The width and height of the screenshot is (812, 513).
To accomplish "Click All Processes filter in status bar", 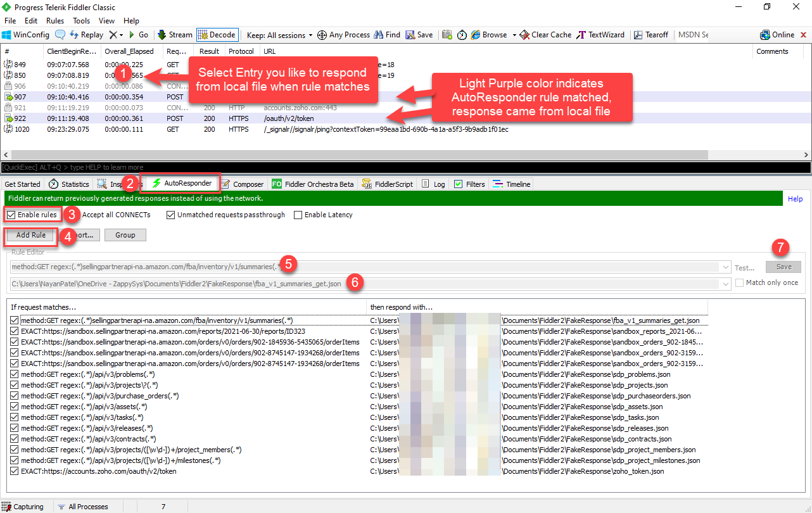I will click(x=82, y=507).
